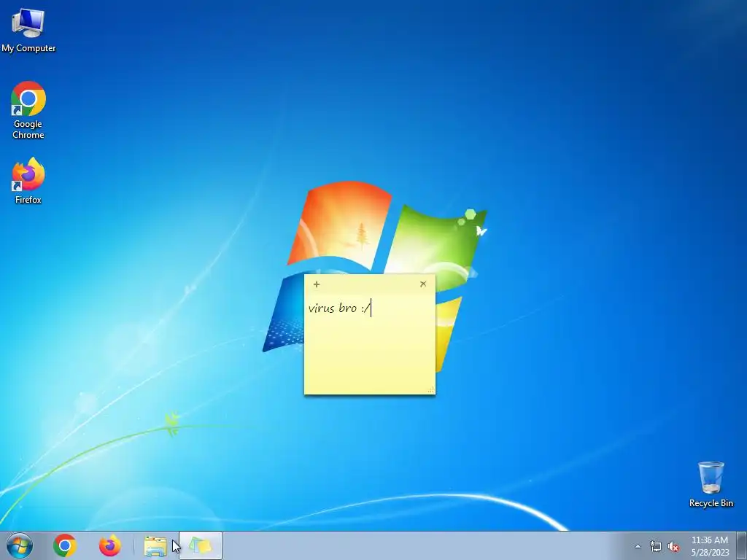Activate the Sticky Notes taskbar button
Image resolution: width=747 pixels, height=560 pixels.
201,545
